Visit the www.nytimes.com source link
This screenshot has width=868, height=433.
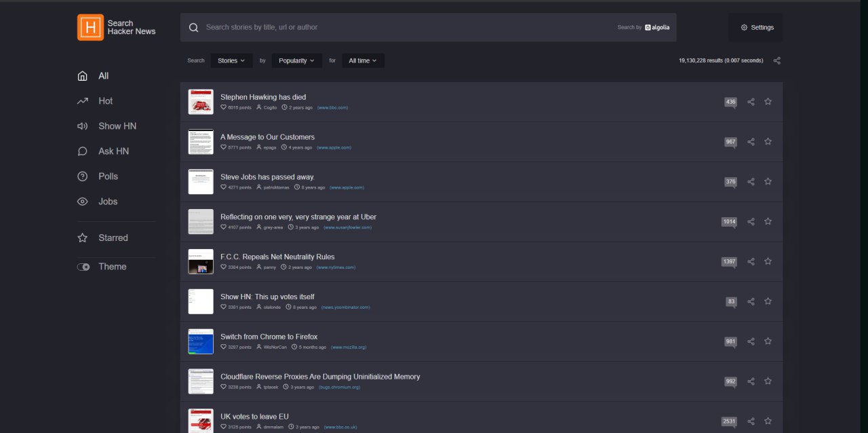[x=336, y=267]
